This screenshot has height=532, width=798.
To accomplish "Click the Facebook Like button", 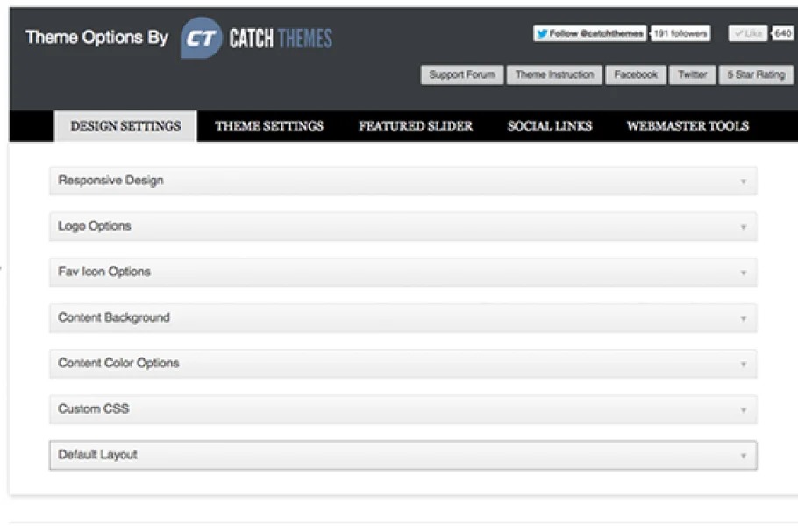I will pyautogui.click(x=747, y=33).
